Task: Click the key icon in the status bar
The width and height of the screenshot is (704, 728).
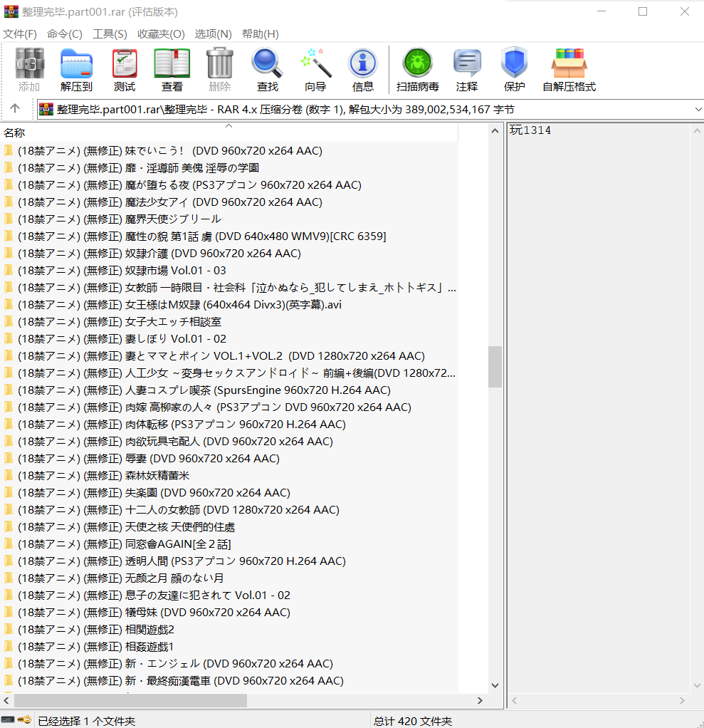Action: click(25, 720)
